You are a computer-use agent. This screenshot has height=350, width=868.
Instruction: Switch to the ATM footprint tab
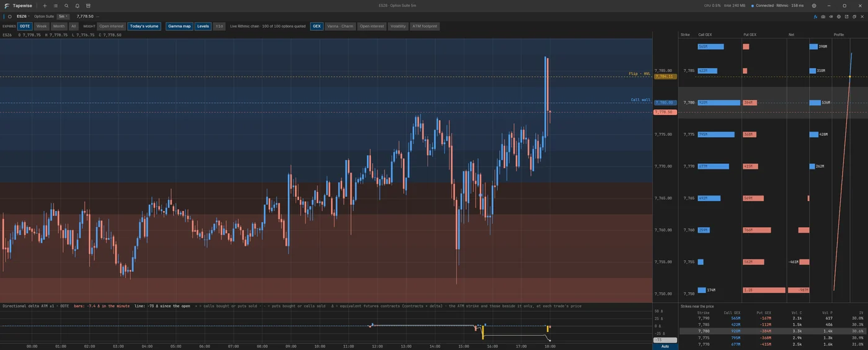(x=425, y=27)
